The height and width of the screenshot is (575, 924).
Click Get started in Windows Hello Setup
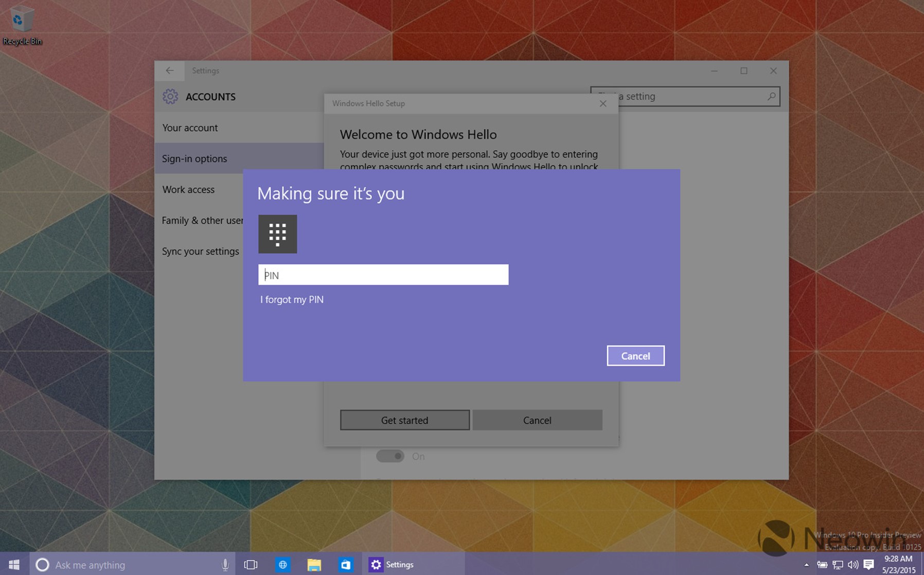[x=404, y=420]
